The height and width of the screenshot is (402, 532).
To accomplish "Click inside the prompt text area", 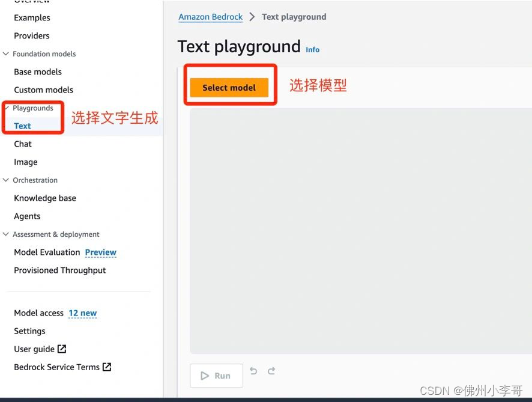I will [361, 231].
